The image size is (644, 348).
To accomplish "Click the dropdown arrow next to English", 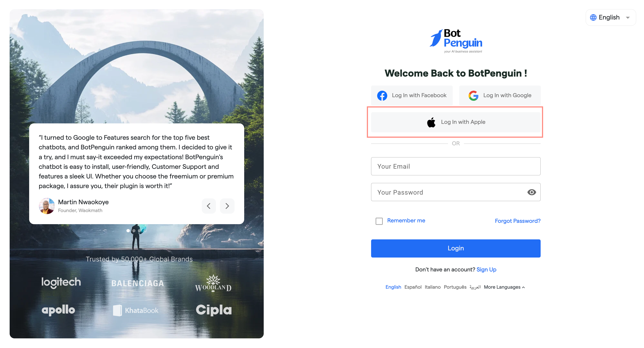I will 627,18.
